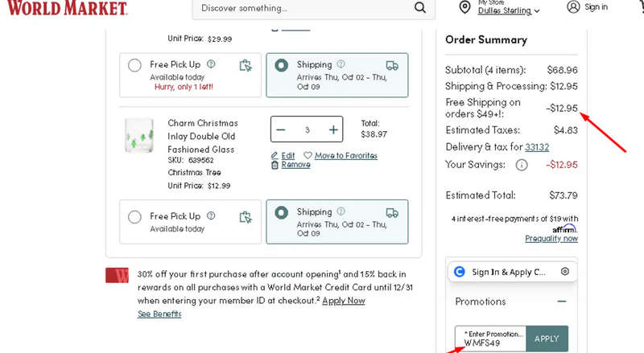
Task: Collapse the Promotions section
Action: [x=561, y=302]
